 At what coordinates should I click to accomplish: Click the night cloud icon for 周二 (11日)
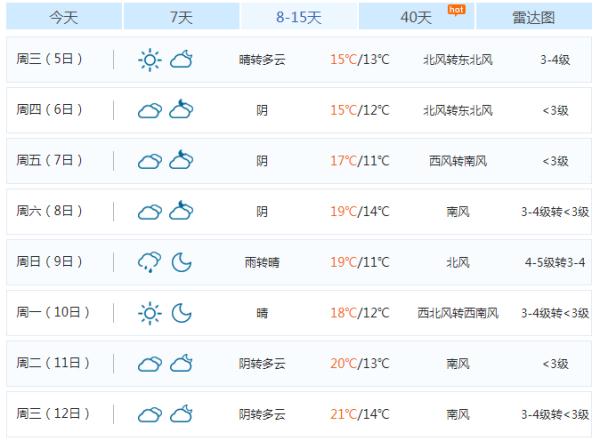181,363
